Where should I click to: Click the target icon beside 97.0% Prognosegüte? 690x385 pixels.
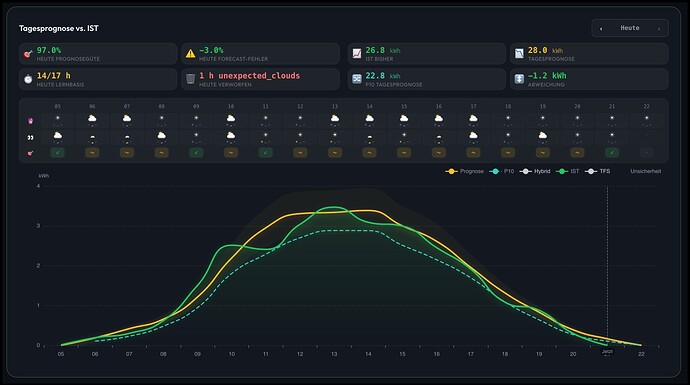point(28,54)
